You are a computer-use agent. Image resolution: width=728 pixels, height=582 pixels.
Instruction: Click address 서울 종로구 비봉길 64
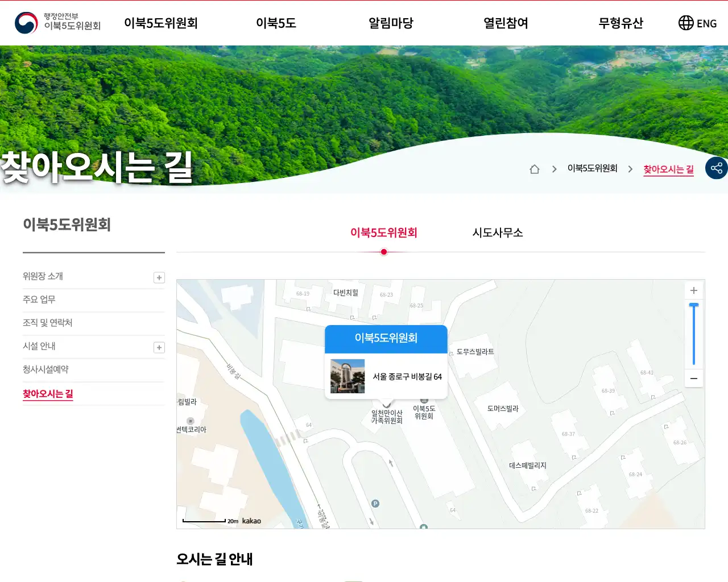tap(407, 377)
